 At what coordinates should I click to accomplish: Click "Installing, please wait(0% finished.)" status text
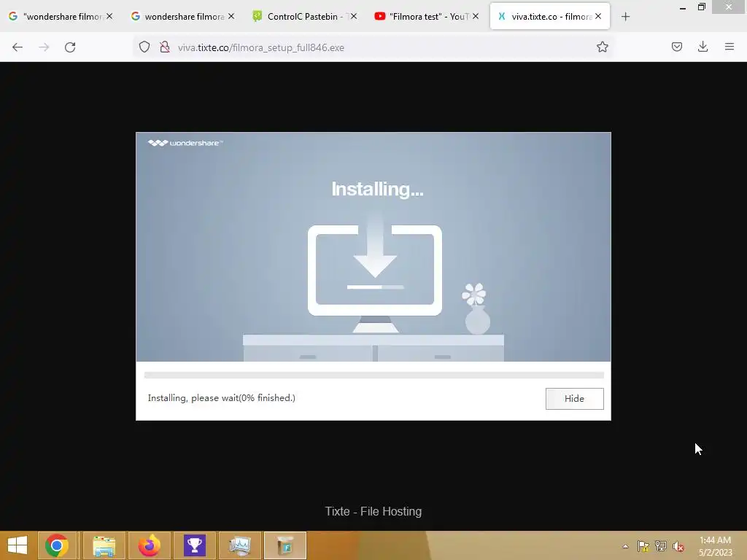coord(222,398)
